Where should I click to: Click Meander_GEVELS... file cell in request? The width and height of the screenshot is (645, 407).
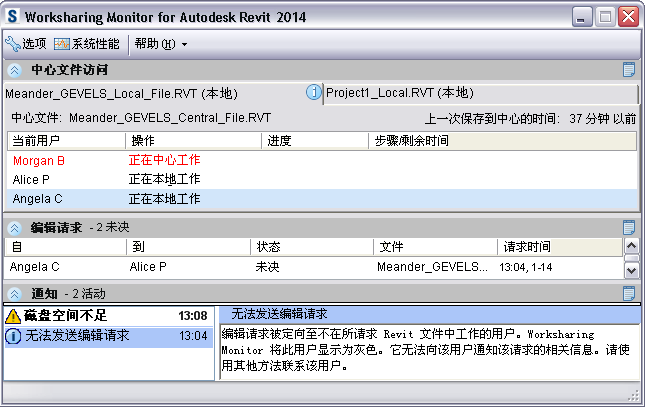[x=432, y=267]
